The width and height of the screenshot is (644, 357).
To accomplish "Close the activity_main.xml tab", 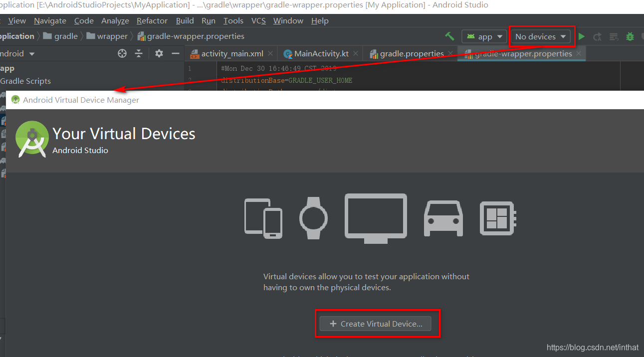I will [270, 53].
